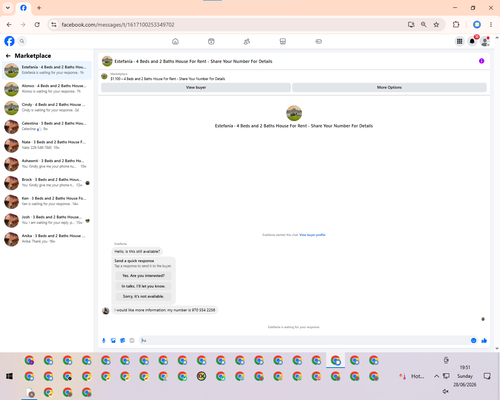Click Estefania's message with phone number
Image resolution: width=500 pixels, height=400 pixels.
pyautogui.click(x=165, y=310)
